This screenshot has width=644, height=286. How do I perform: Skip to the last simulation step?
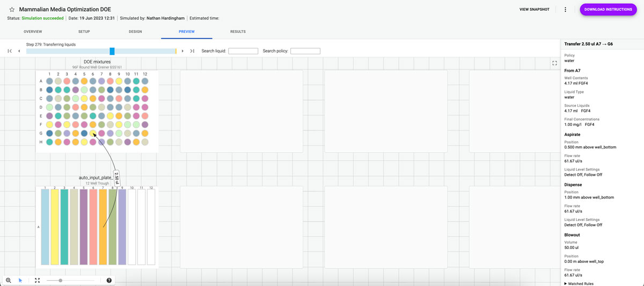point(192,51)
